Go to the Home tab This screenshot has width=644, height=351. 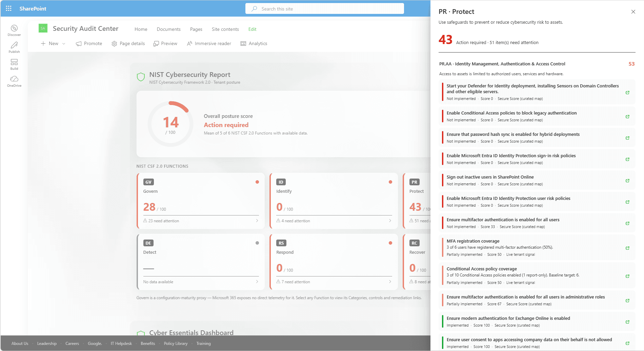coord(141,29)
